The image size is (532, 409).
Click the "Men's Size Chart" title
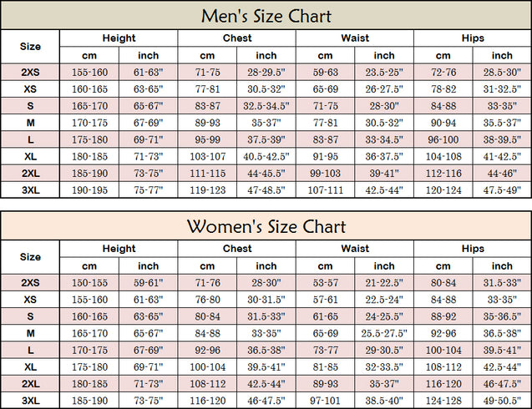pyautogui.click(x=266, y=16)
